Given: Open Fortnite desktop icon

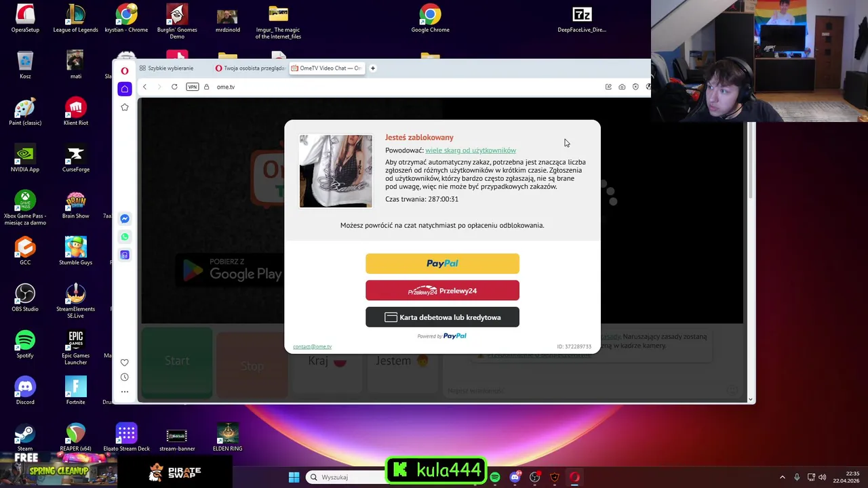Looking at the screenshot, I should point(75,391).
